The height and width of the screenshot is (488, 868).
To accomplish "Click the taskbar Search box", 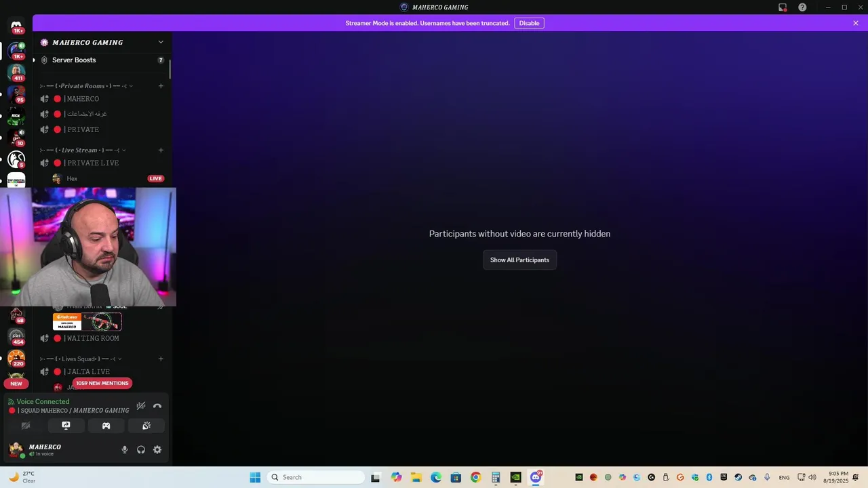I will 316,477.
